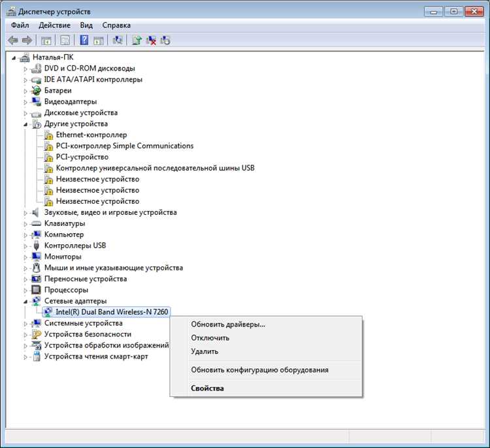Select Контроллер универсальной последовательной шины USB
This screenshot has height=448, width=490.
point(155,168)
